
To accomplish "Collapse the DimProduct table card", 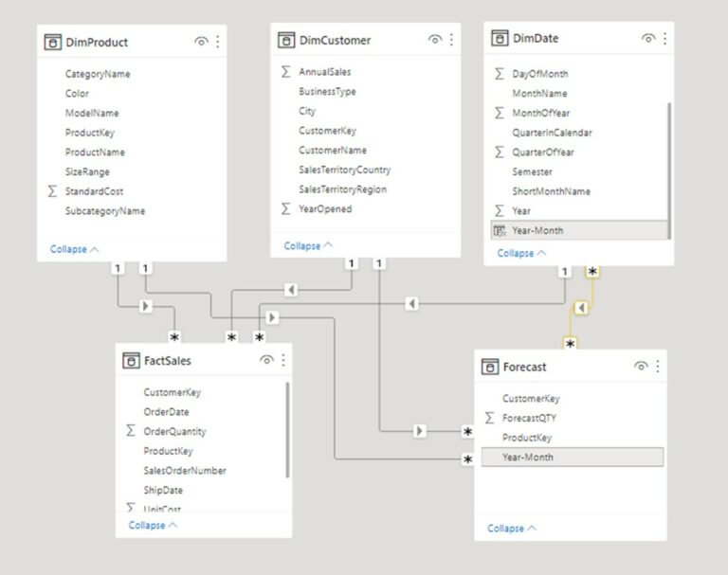I will pos(74,249).
